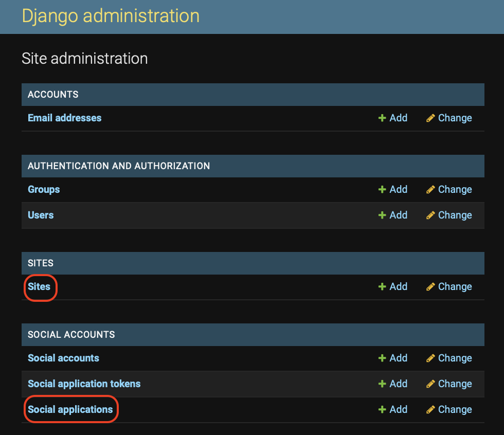Select Change text for Social application tokens
504x435 pixels.
(455, 384)
